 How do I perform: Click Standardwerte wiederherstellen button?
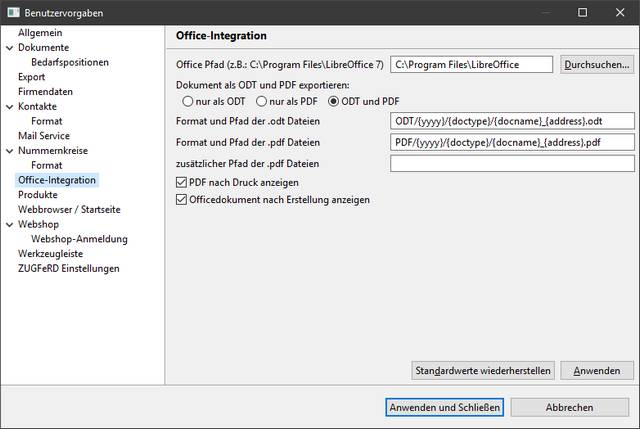point(483,371)
